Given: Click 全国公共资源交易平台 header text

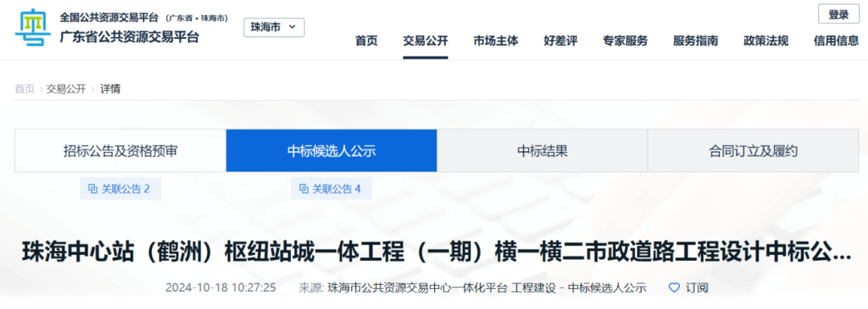Looking at the screenshot, I should tap(108, 18).
